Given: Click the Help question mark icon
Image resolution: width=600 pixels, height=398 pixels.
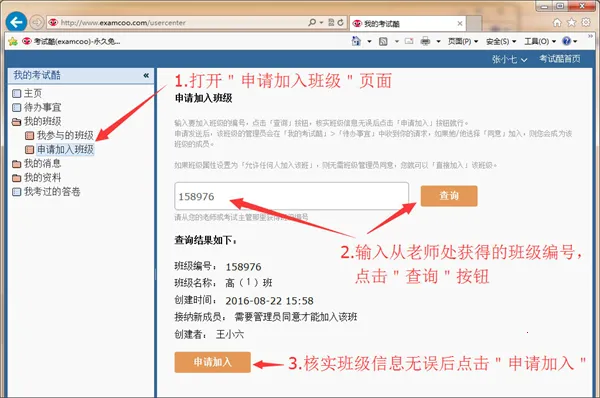Looking at the screenshot, I should pyautogui.click(x=566, y=41).
